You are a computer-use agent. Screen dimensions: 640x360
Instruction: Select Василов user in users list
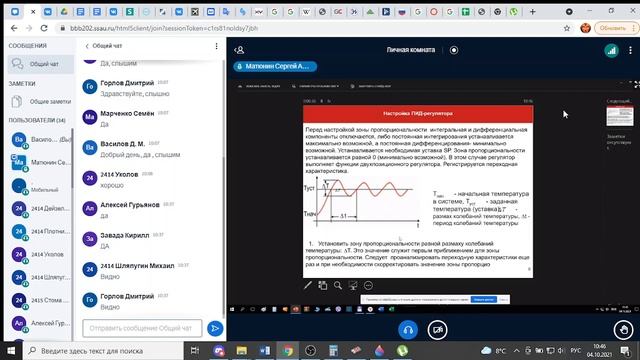pos(40,140)
